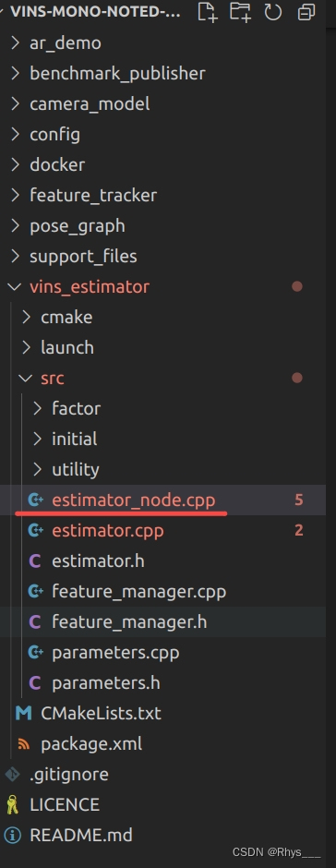Click the C header icon for estimator.h

[34, 561]
